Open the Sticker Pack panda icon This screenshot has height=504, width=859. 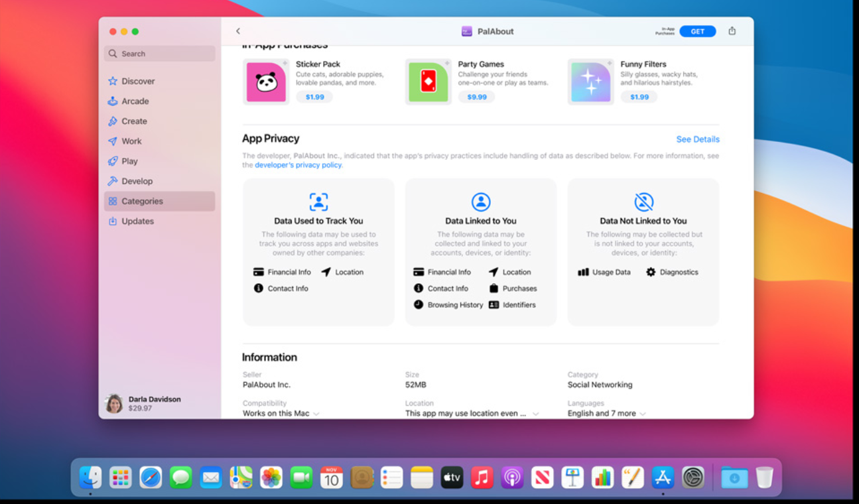tap(266, 82)
